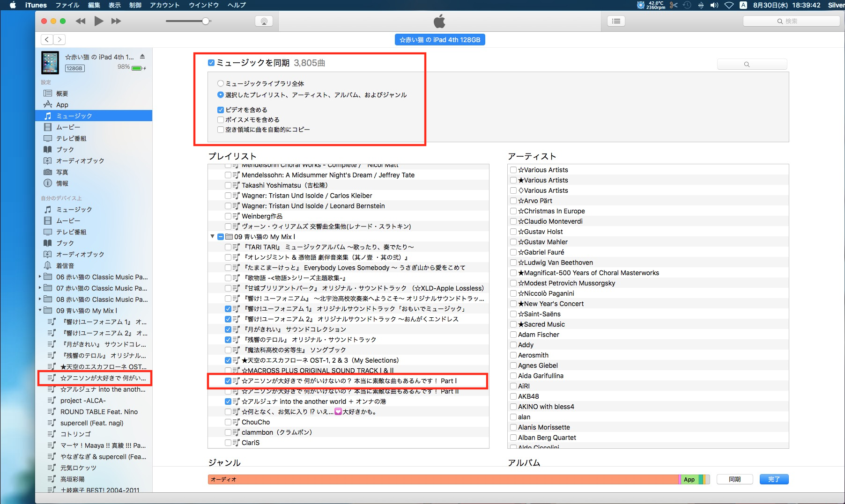Open ムービー under 設定 in sidebar
The height and width of the screenshot is (504, 845).
(68, 127)
